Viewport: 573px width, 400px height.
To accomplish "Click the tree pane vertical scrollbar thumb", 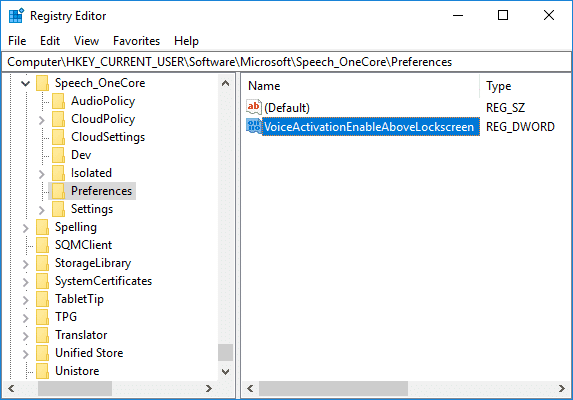I will [225, 353].
